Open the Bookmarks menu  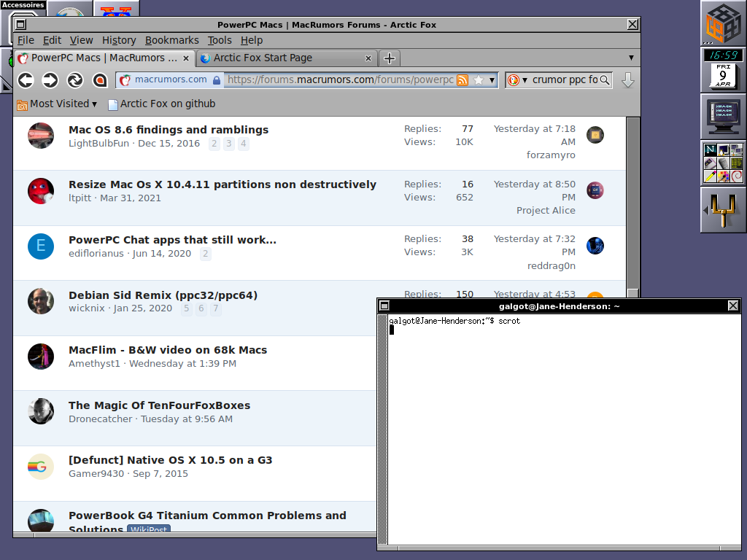pyautogui.click(x=172, y=41)
